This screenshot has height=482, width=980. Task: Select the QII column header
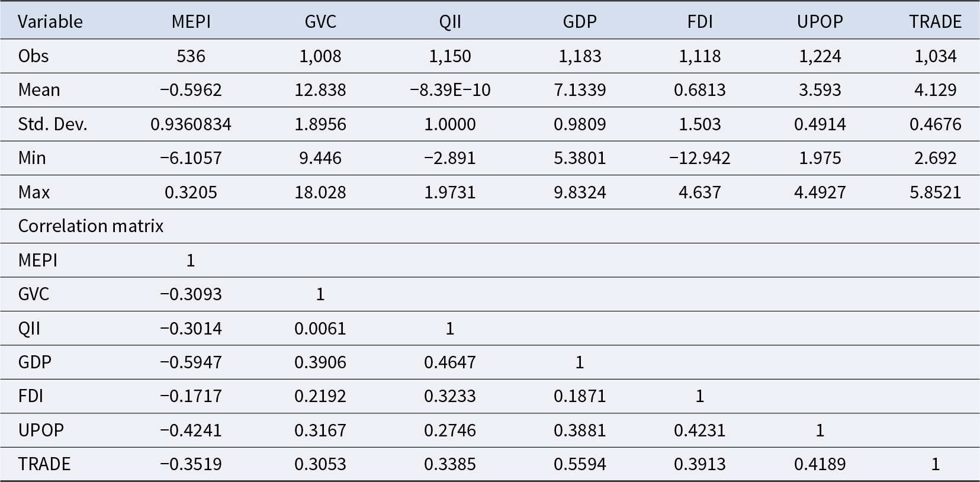coord(450,22)
